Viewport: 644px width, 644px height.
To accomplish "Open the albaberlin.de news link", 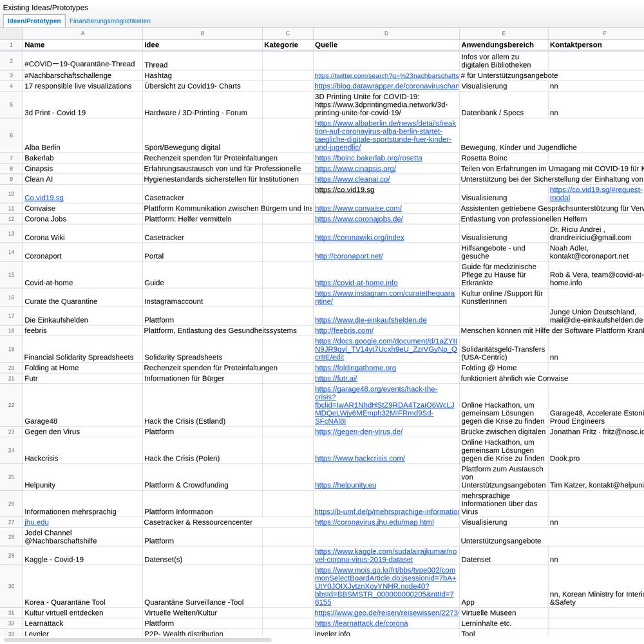I will [x=385, y=135].
